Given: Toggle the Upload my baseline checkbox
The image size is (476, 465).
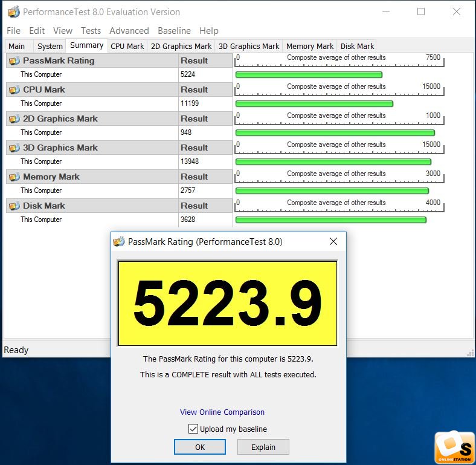Looking at the screenshot, I should coord(193,429).
